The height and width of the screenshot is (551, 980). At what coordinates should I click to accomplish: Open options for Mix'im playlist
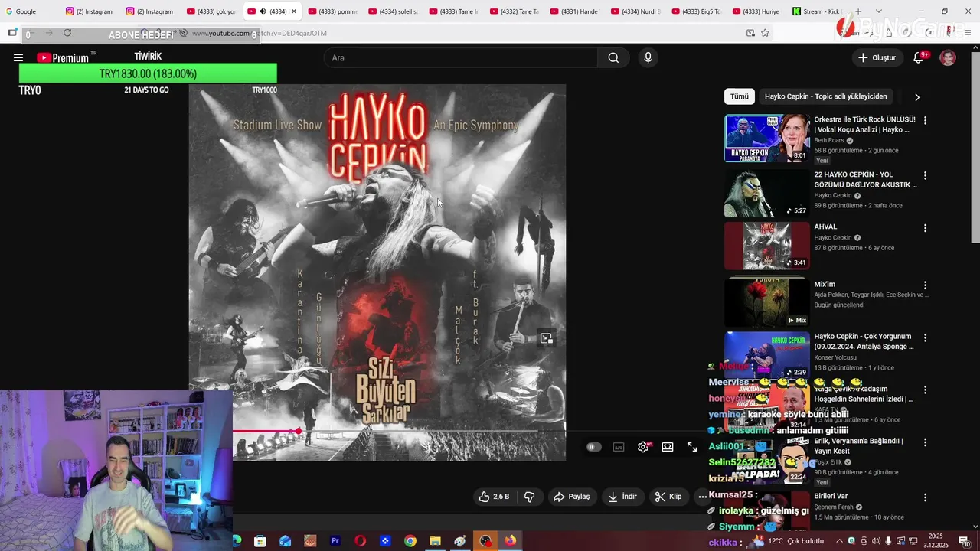click(925, 285)
